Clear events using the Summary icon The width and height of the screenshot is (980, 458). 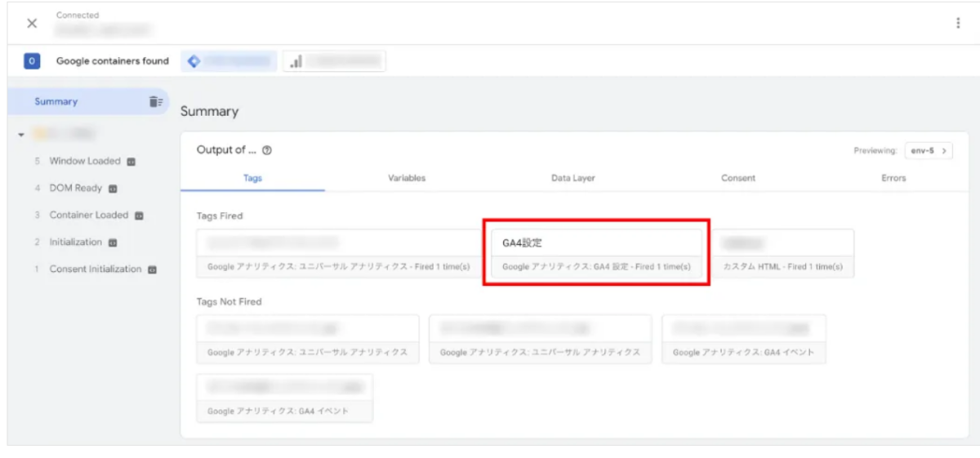(x=155, y=102)
